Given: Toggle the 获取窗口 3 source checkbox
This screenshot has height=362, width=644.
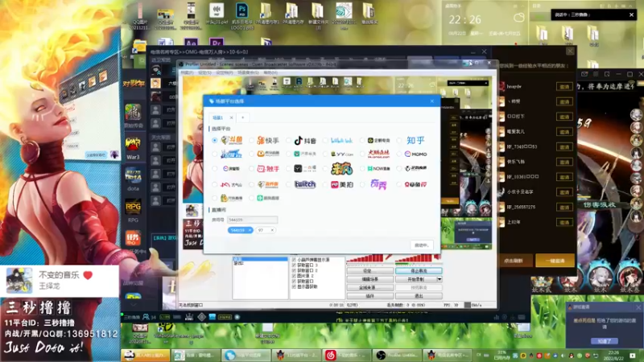Looking at the screenshot, I should point(294,265).
